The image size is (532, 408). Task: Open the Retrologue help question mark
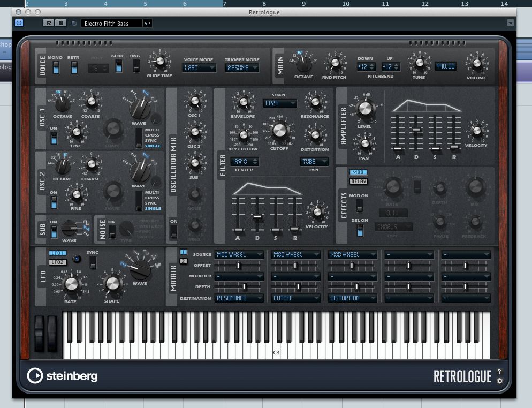coord(499,372)
